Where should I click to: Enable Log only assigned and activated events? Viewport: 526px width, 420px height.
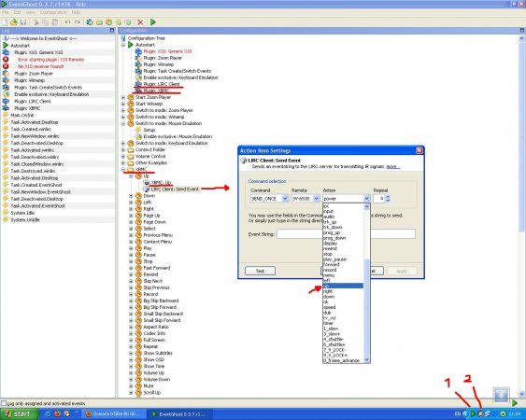coord(4,403)
